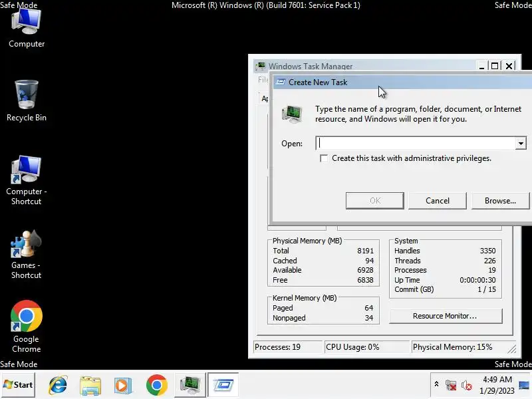Click the Available memory value 6928
Viewport: 532px width, 399px height.
click(365, 270)
